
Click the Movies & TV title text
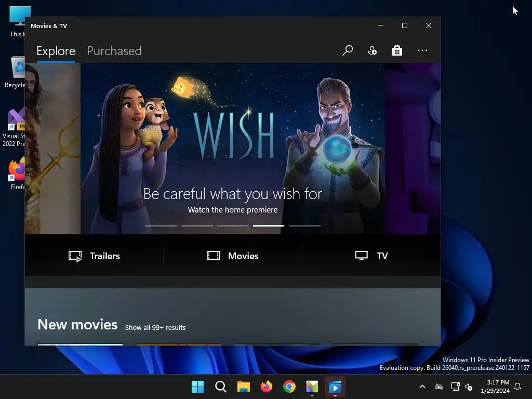click(x=49, y=26)
